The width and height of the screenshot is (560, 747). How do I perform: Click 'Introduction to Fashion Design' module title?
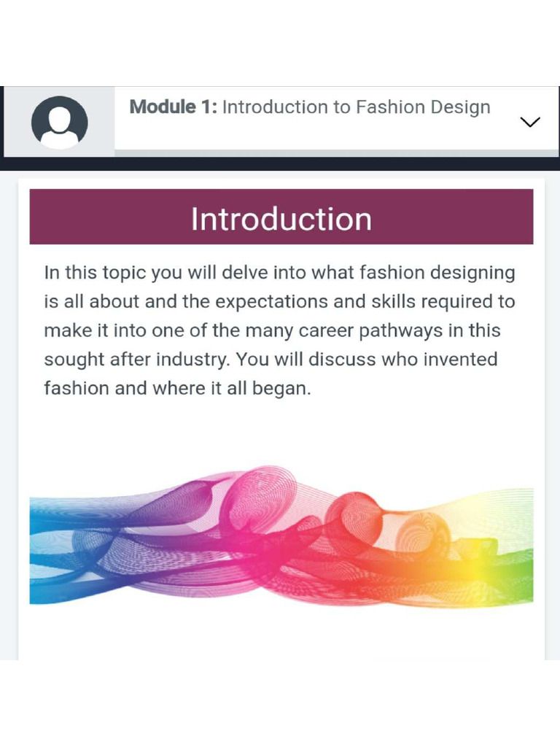coord(356,107)
